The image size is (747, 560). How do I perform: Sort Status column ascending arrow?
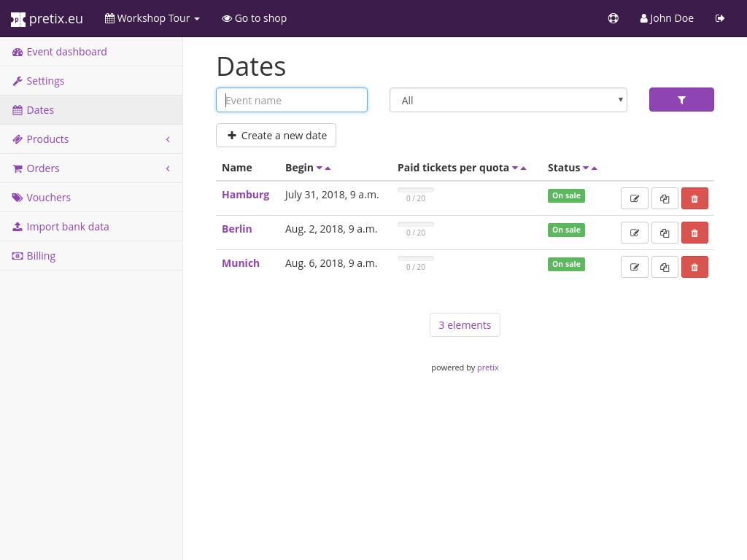(x=594, y=168)
